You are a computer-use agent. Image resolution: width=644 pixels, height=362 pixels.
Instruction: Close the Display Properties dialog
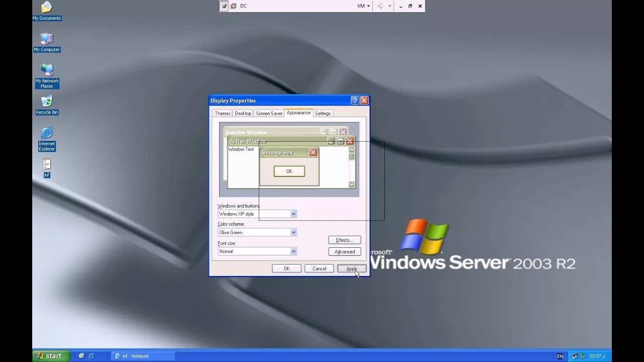click(x=364, y=101)
